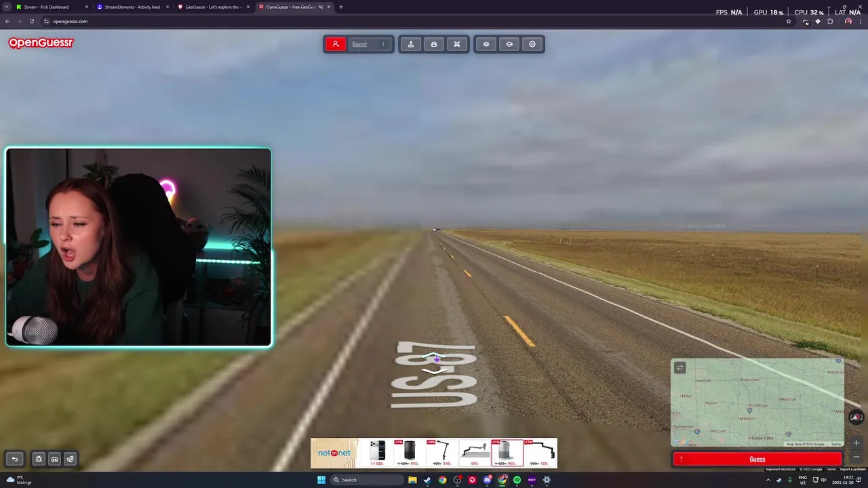Open the Chrome three-dot menu
This screenshot has width=868, height=488.
[x=861, y=21]
